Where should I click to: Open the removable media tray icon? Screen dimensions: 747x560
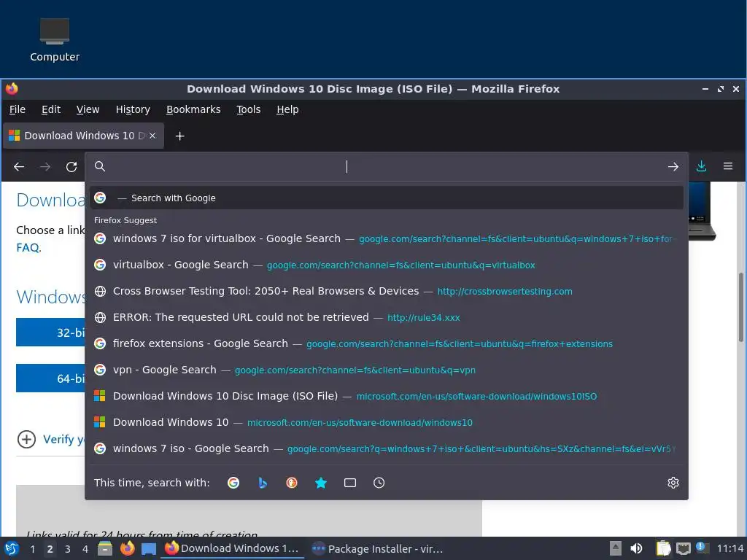click(x=616, y=548)
